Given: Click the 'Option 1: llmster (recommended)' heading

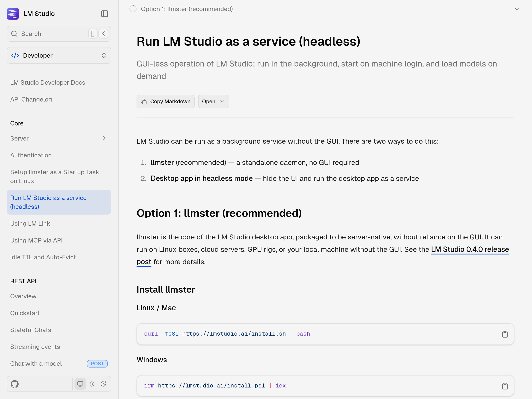Looking at the screenshot, I should pos(219,213).
